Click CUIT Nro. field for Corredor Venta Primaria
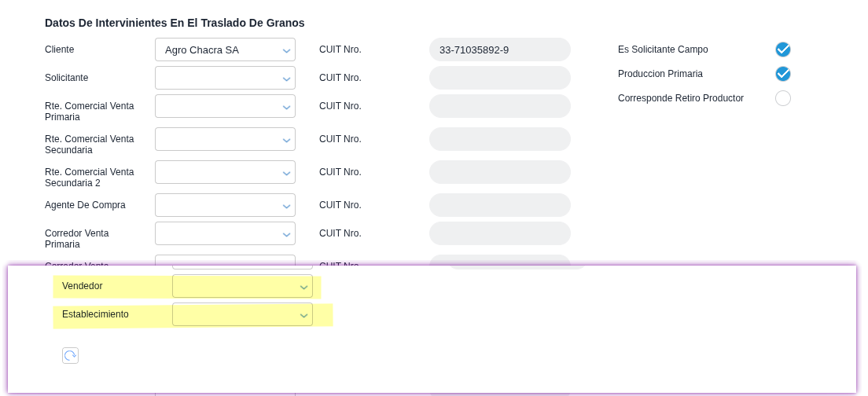Viewport: 868px width, 396px height. [499, 233]
